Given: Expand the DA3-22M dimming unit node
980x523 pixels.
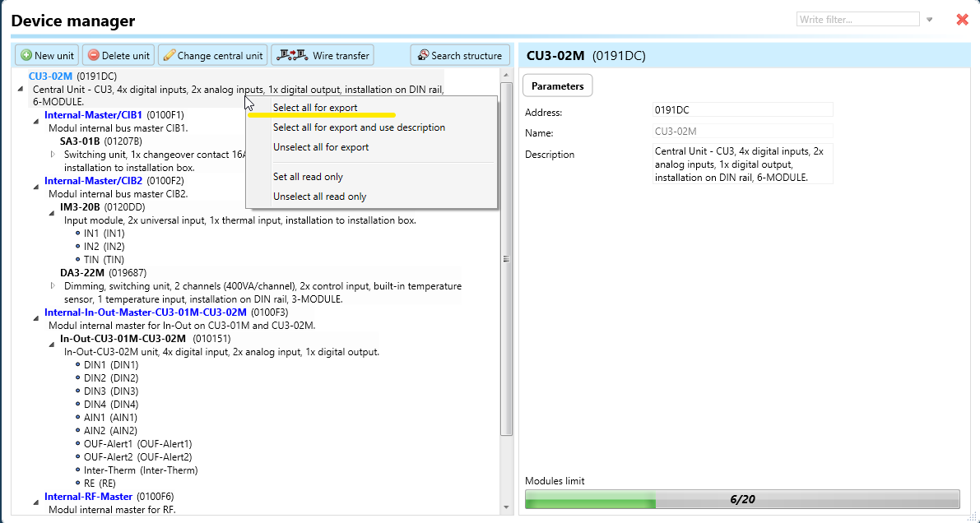Looking at the screenshot, I should [x=53, y=286].
